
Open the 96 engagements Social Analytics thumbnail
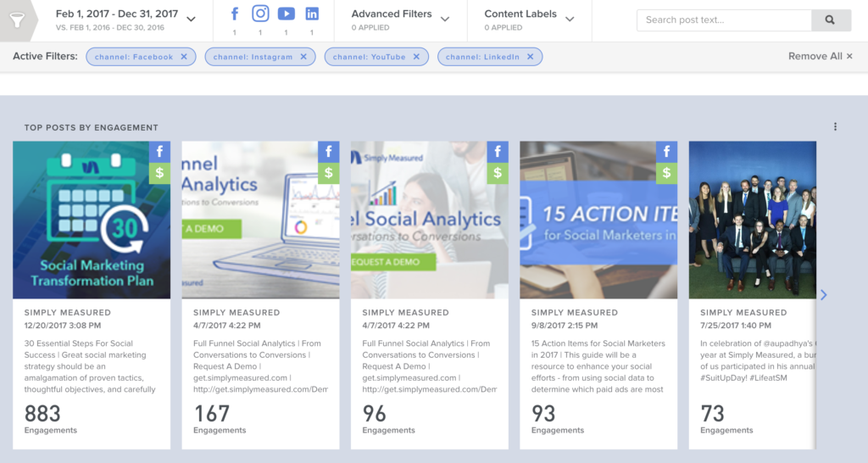click(x=430, y=220)
